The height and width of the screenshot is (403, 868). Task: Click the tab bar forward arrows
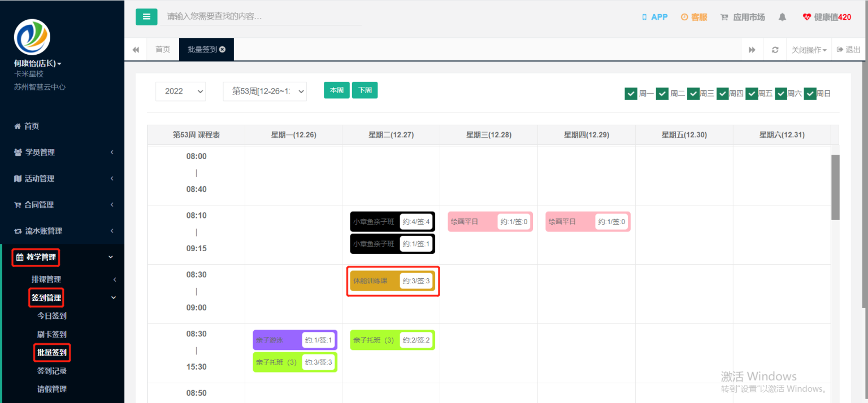(x=752, y=50)
